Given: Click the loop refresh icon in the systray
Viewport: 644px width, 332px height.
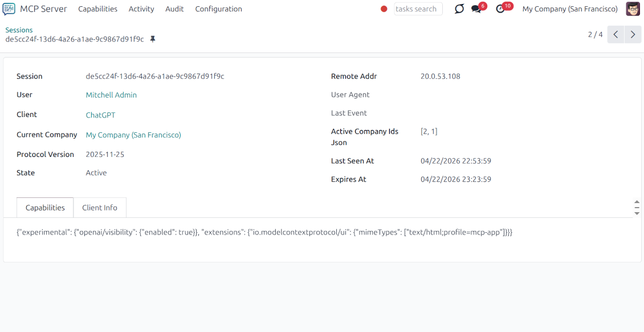Looking at the screenshot, I should (459, 9).
